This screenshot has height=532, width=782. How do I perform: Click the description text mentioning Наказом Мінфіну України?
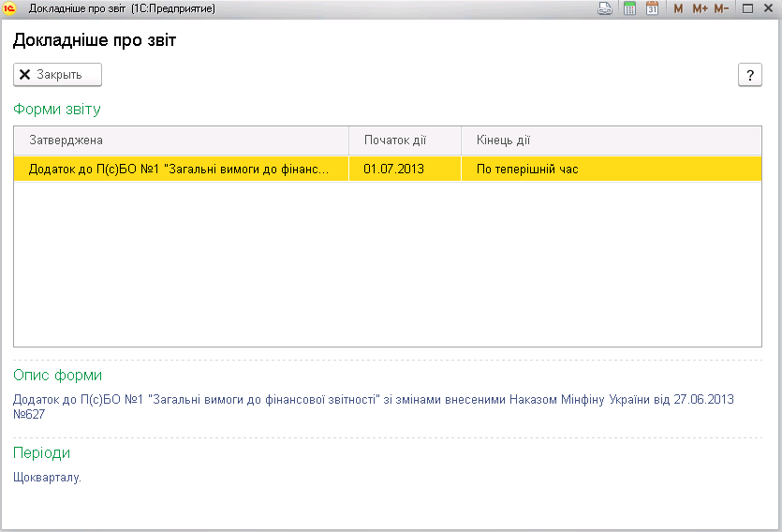373,406
